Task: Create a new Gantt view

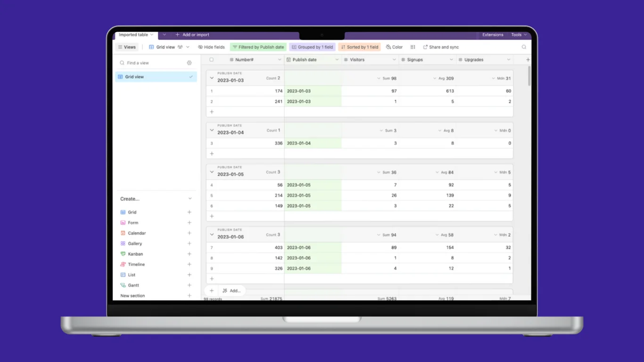Action: (x=132, y=285)
